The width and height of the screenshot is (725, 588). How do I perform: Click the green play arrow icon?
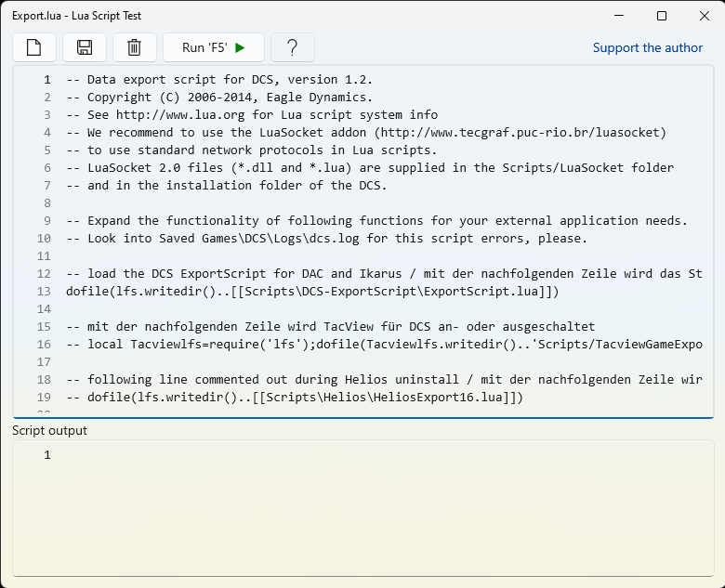pos(240,47)
